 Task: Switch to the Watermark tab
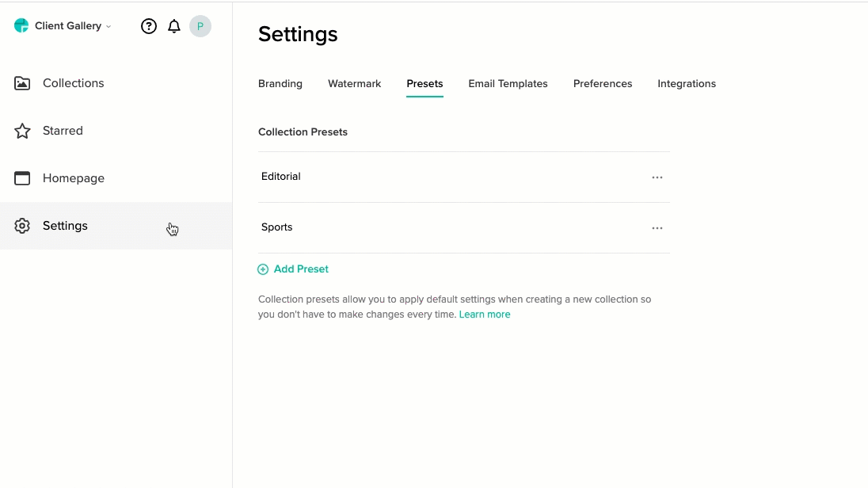click(x=355, y=84)
